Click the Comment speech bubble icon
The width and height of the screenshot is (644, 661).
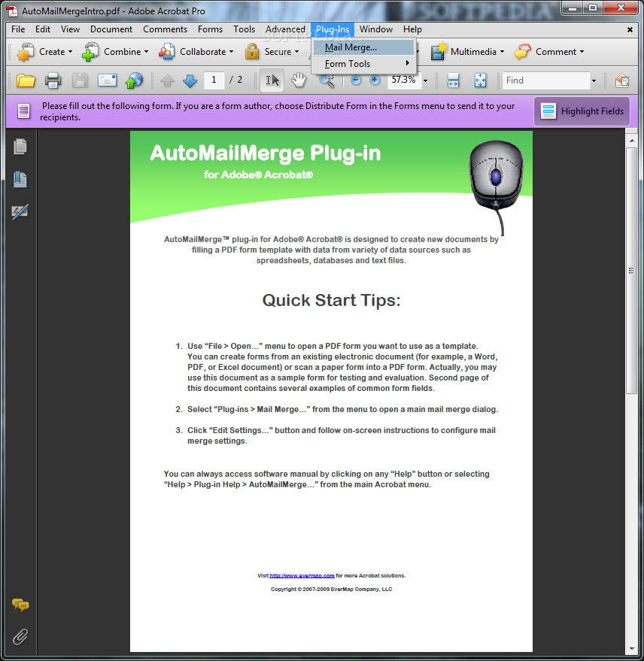point(523,51)
